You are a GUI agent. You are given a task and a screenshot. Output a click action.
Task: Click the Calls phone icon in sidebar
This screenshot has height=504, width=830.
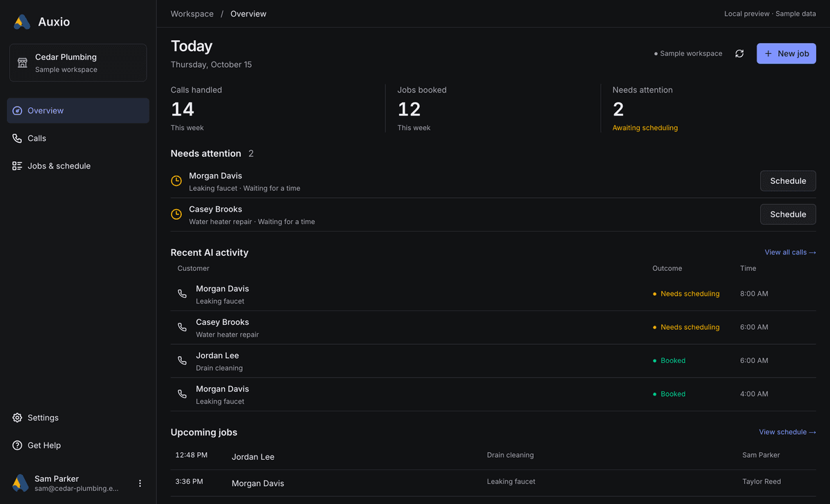pyautogui.click(x=17, y=138)
